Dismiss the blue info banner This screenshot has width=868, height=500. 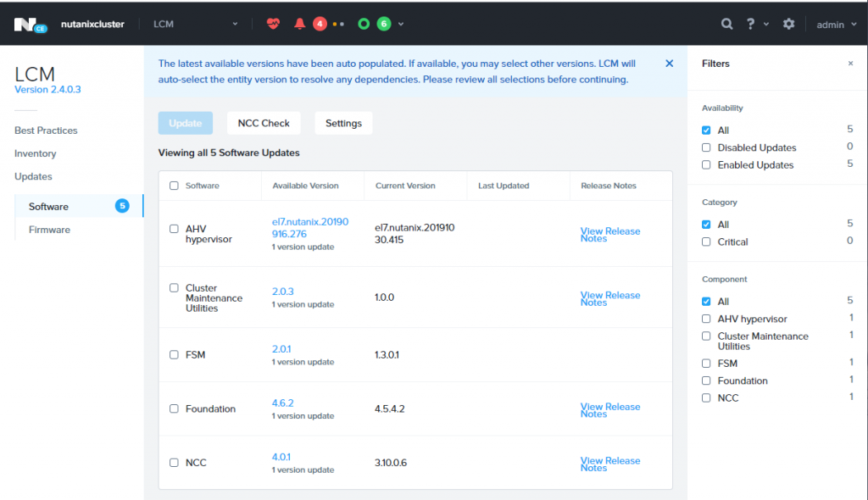(x=670, y=63)
